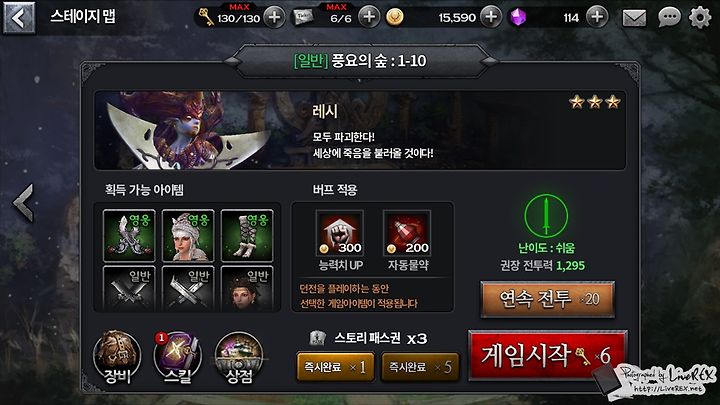Open 장비 equipment menu
720x405 pixels.
[x=117, y=358]
